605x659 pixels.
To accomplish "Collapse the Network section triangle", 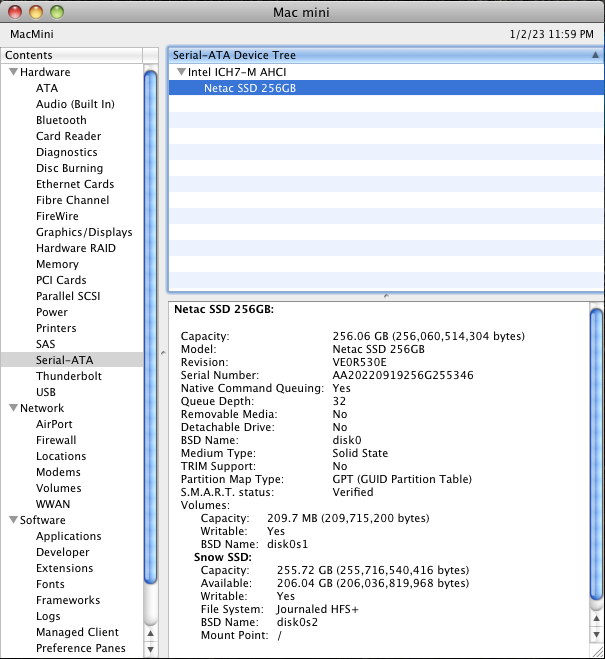I will [x=14, y=408].
